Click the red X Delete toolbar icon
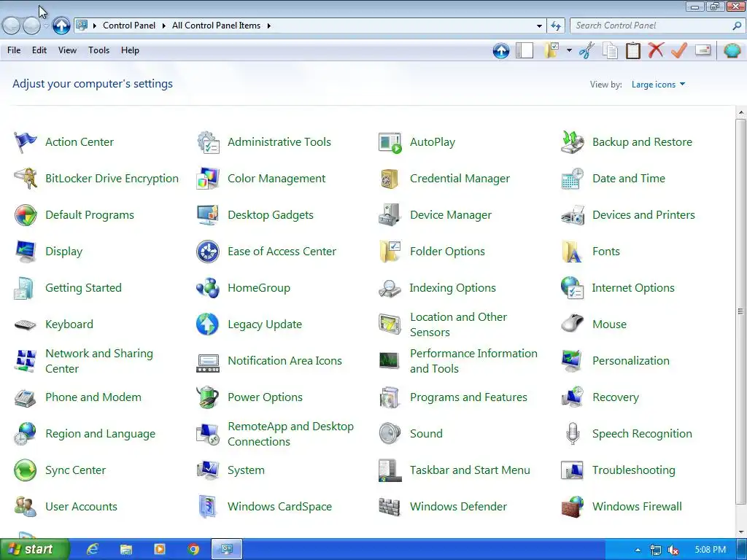 [656, 50]
